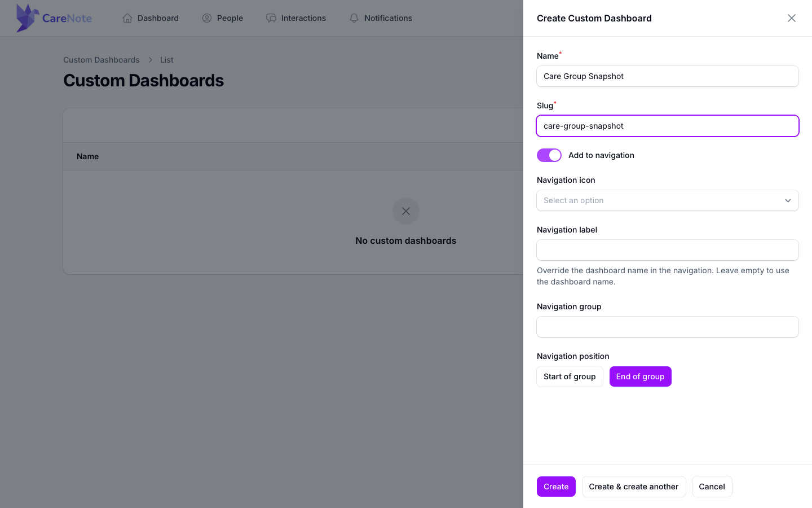Click the Name input field
Viewport: 812px width, 508px height.
668,76
